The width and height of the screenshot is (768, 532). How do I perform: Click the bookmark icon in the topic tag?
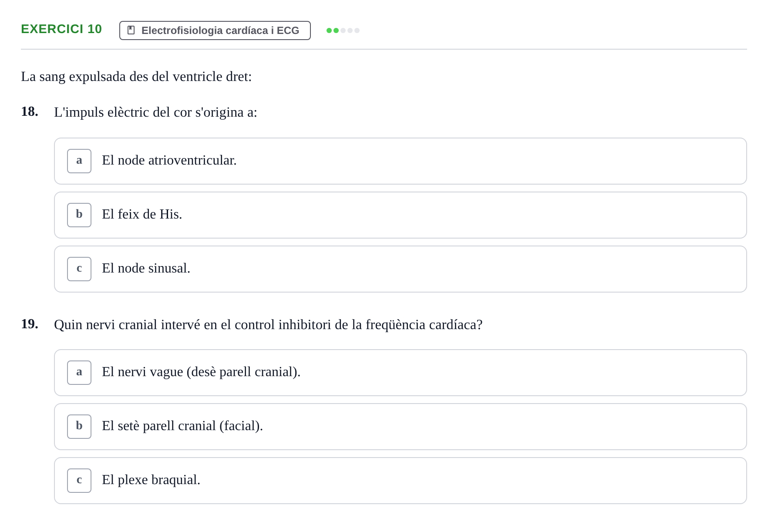tap(131, 30)
